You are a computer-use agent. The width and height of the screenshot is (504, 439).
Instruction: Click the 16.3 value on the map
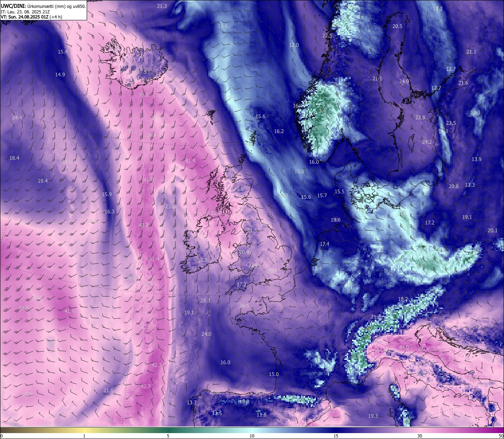[109, 211]
